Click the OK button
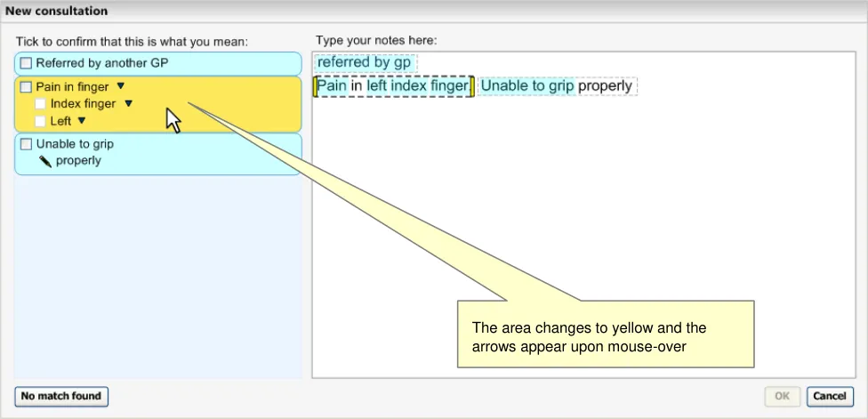This screenshot has width=868, height=419. (782, 396)
